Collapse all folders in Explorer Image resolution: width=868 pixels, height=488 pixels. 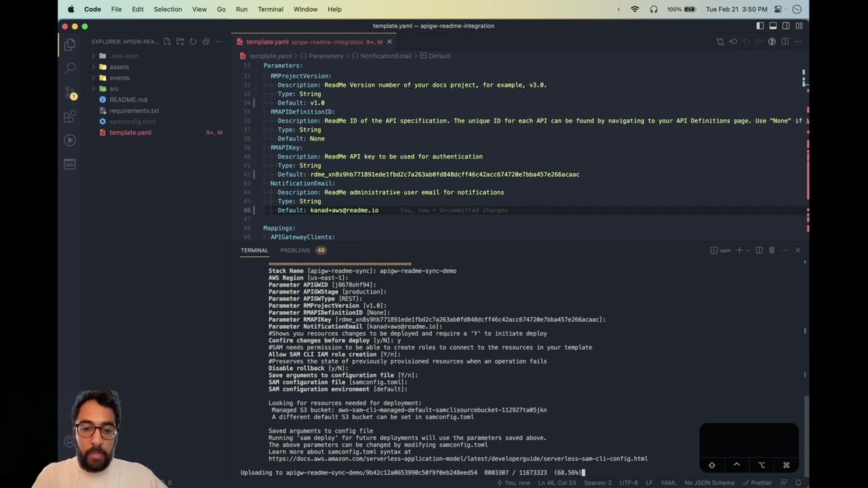coord(205,41)
